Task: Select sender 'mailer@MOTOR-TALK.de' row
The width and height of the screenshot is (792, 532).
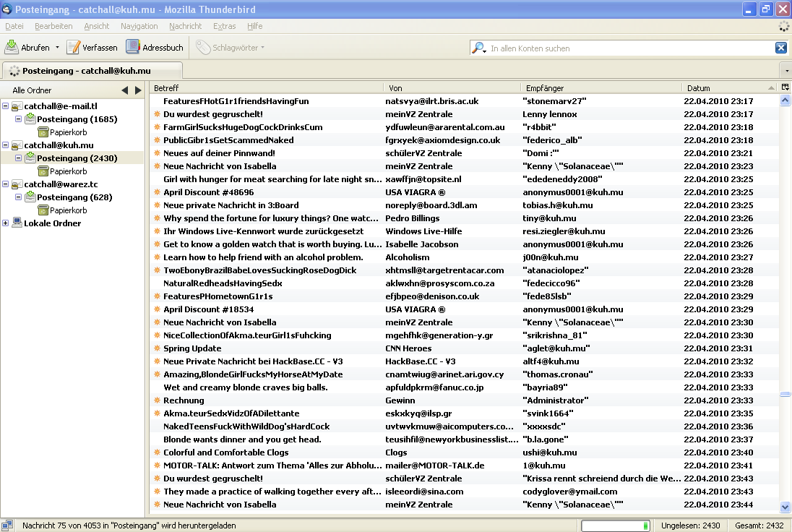Action: pos(465,465)
